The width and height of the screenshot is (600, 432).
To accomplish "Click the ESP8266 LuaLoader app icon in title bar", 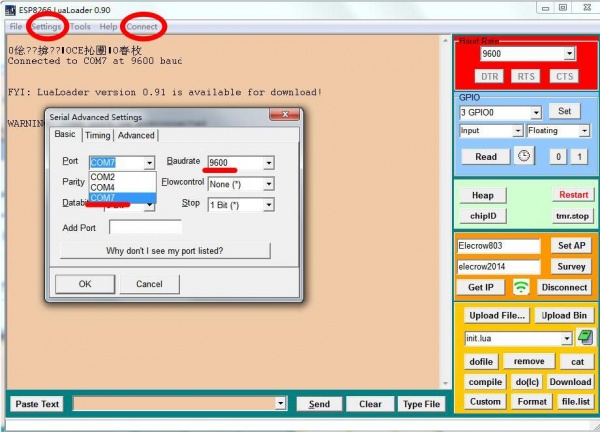I will [11, 10].
